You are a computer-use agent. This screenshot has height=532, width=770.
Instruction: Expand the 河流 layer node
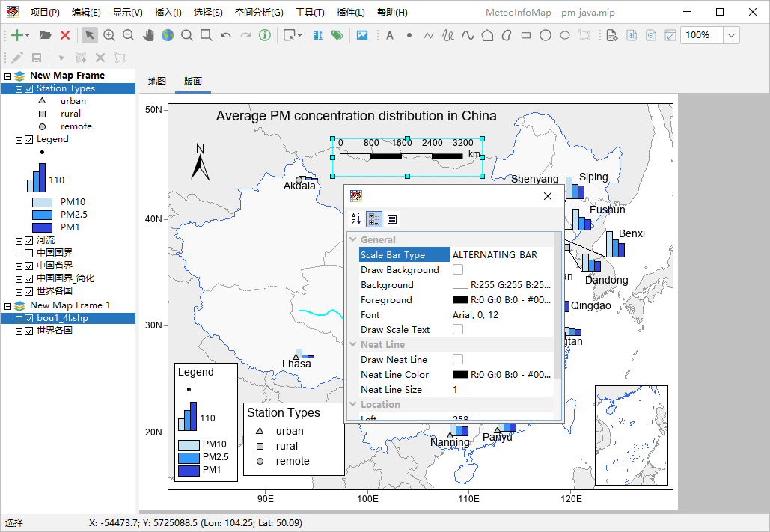pyautogui.click(x=19, y=240)
